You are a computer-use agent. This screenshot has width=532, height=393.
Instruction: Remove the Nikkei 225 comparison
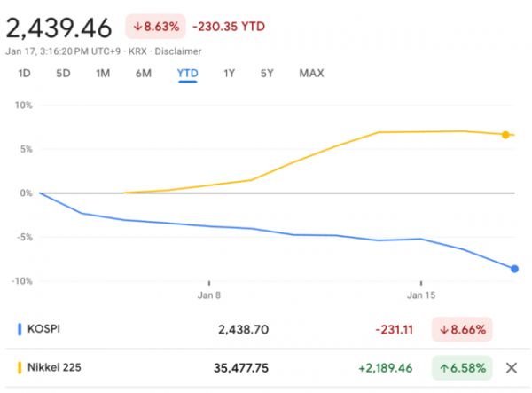click(x=511, y=368)
